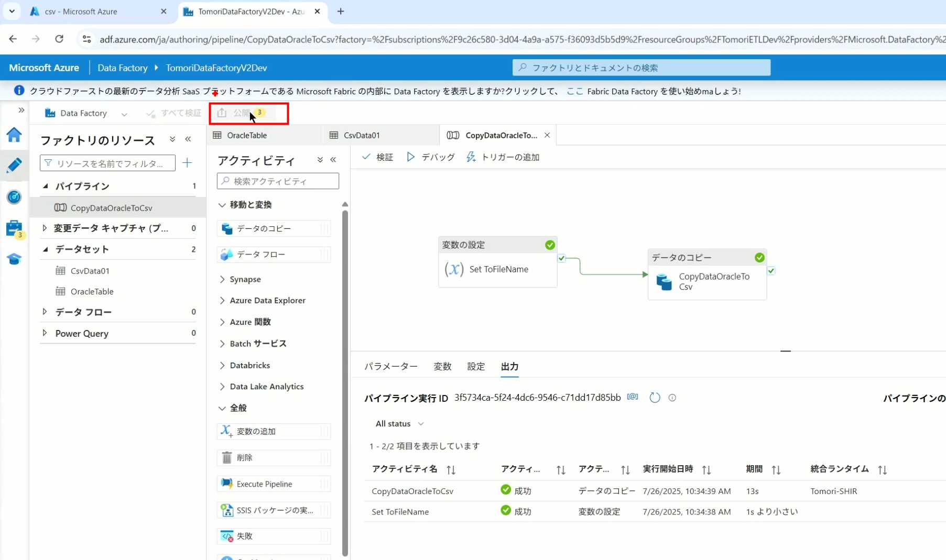Click success checkbox on CopyDataOracleToCsv activity
The height and width of the screenshot is (560, 946).
(771, 271)
